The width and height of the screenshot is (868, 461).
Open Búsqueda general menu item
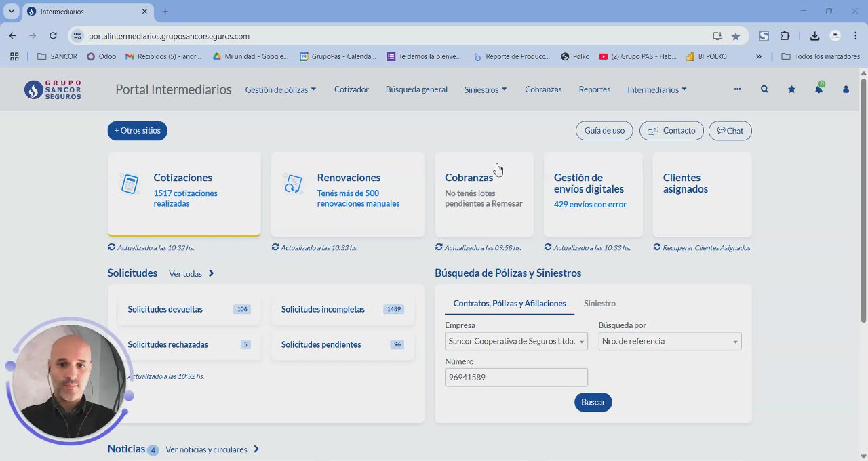[416, 89]
